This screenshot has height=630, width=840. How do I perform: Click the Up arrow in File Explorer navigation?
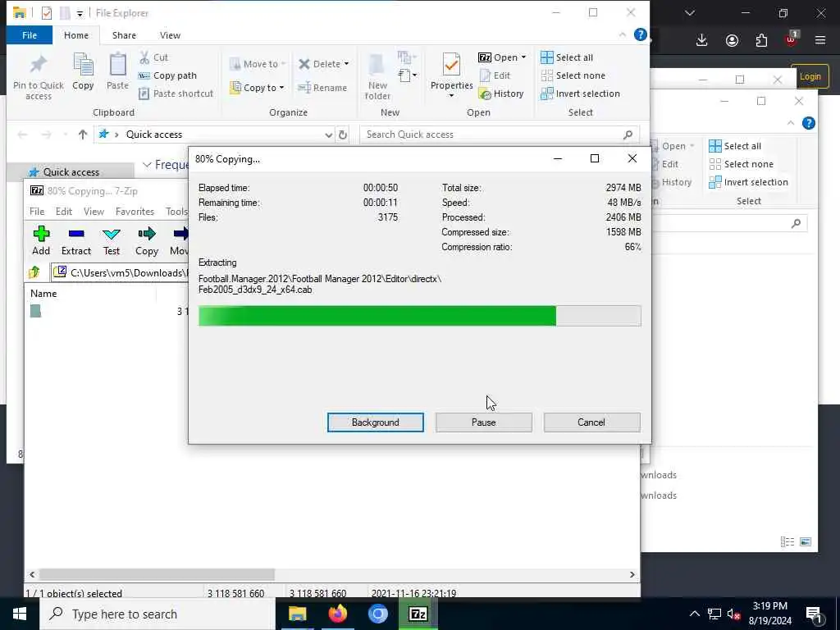click(83, 135)
